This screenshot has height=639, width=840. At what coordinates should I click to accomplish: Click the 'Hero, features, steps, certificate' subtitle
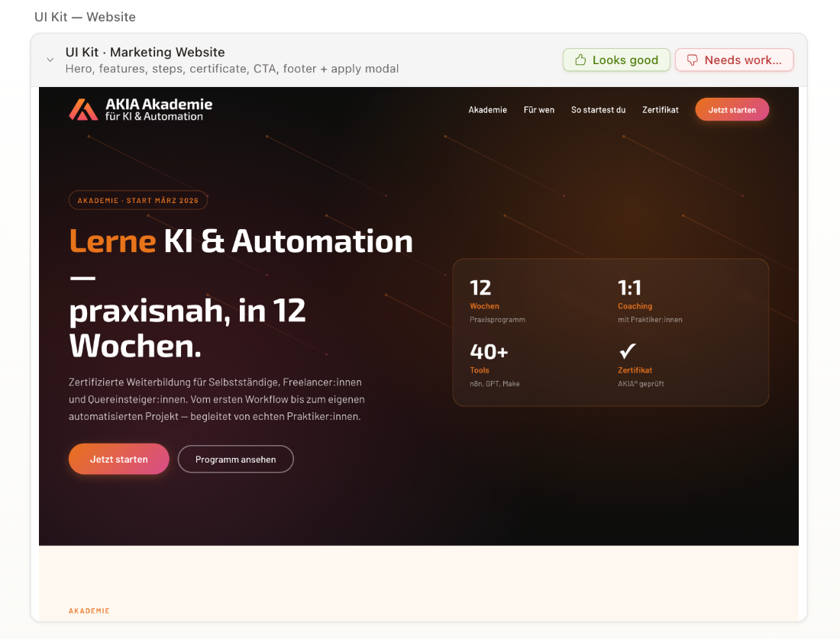[232, 69]
